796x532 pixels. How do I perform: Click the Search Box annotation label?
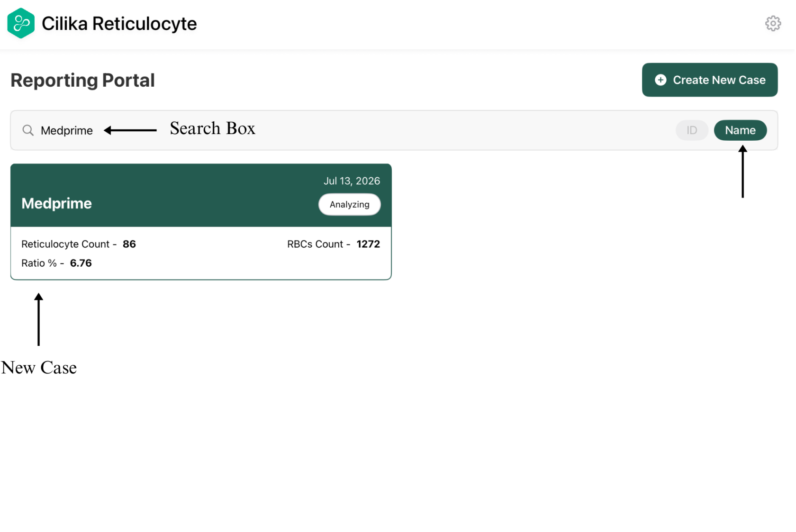[212, 129]
